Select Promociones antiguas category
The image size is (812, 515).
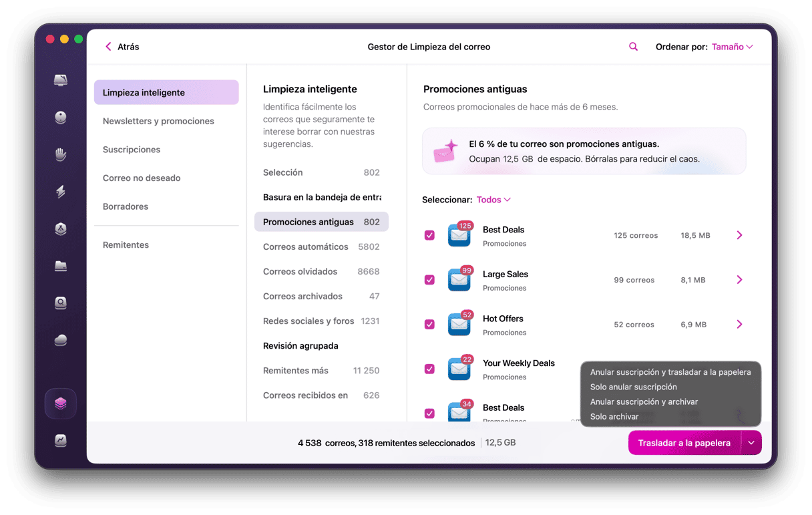321,222
